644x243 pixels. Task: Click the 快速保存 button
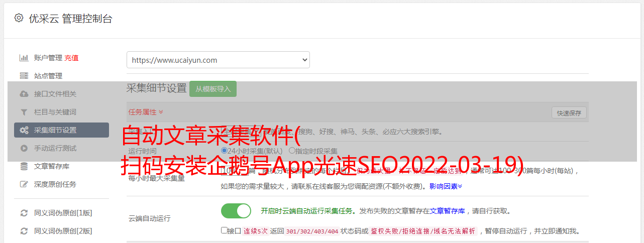[x=569, y=113]
